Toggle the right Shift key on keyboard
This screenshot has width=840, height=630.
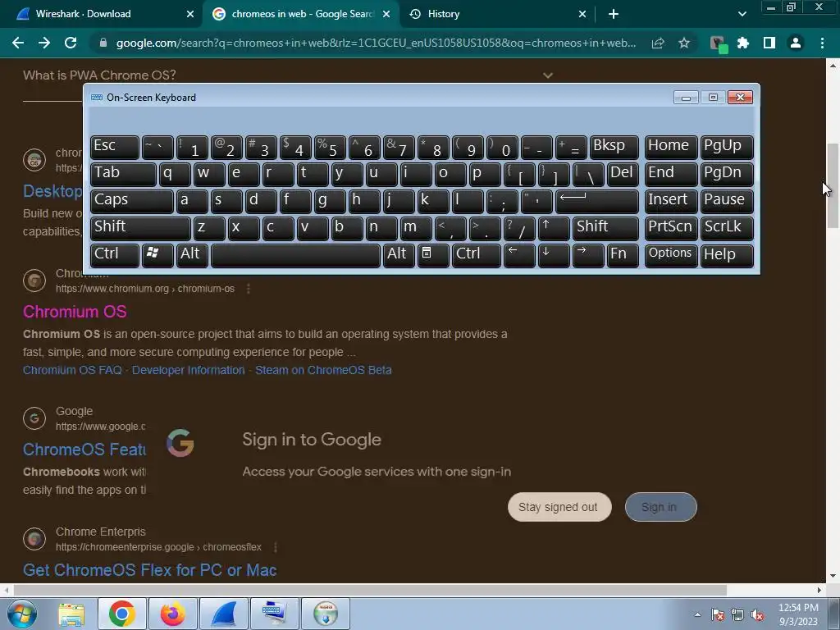point(606,228)
